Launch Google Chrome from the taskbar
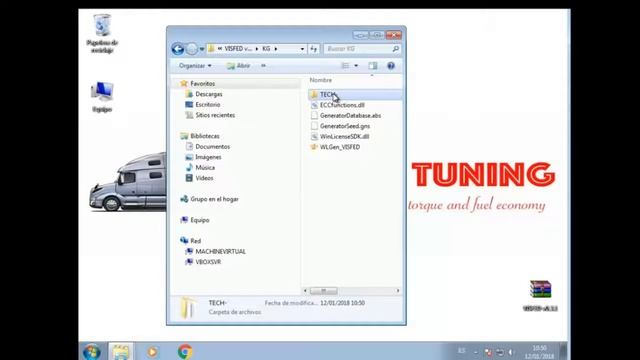The width and height of the screenshot is (640, 360). 185,352
